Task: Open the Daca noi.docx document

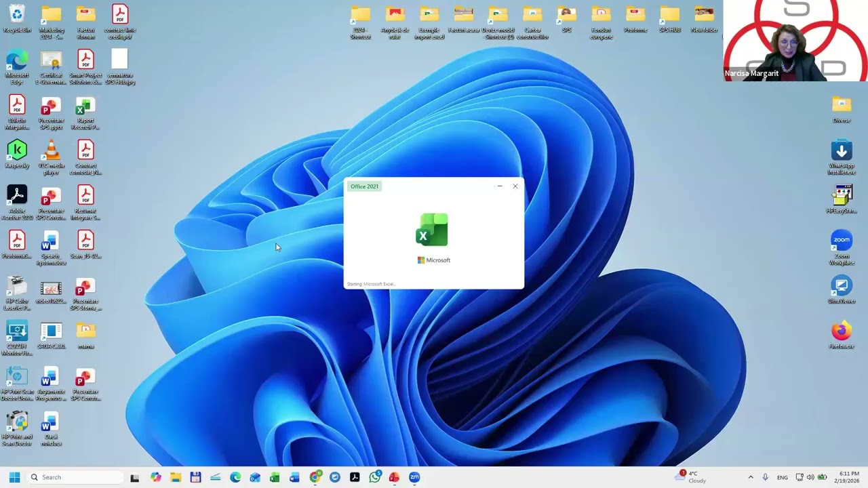Action: [x=51, y=428]
